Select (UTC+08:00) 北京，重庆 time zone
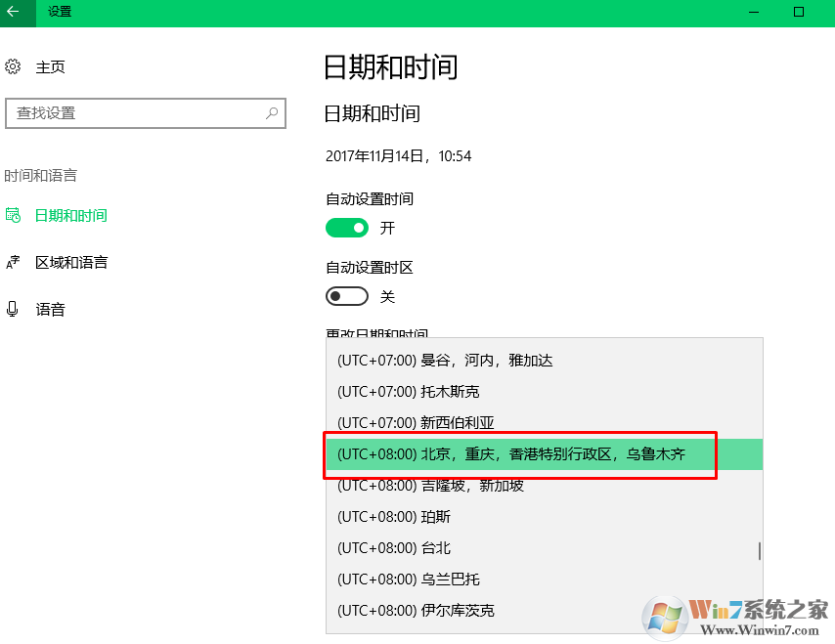This screenshot has height=644, width=835. point(510,454)
